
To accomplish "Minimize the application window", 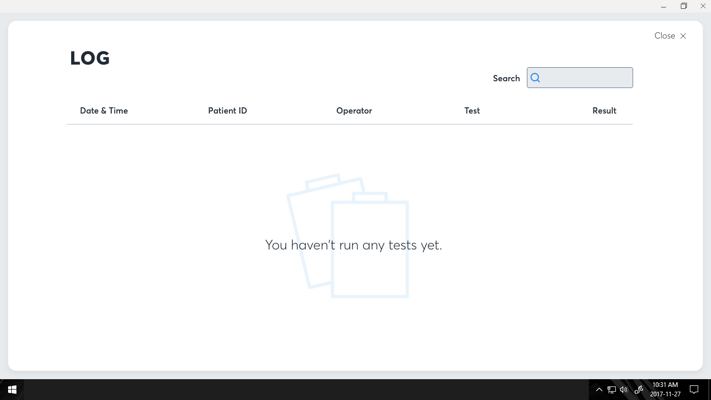I will (x=663, y=6).
